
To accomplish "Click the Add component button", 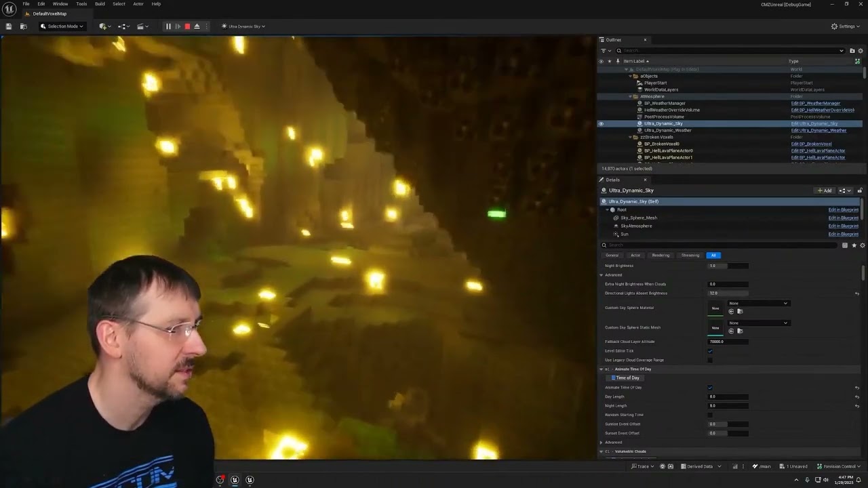I will pyautogui.click(x=825, y=190).
